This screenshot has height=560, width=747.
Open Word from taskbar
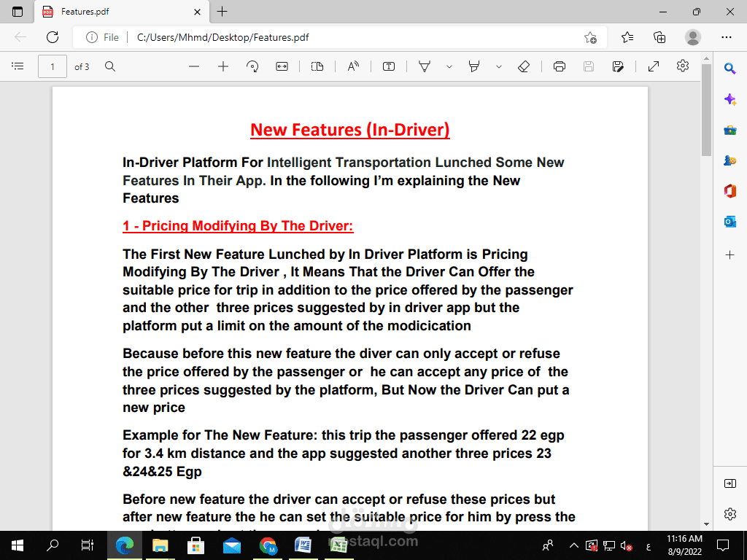point(303,545)
